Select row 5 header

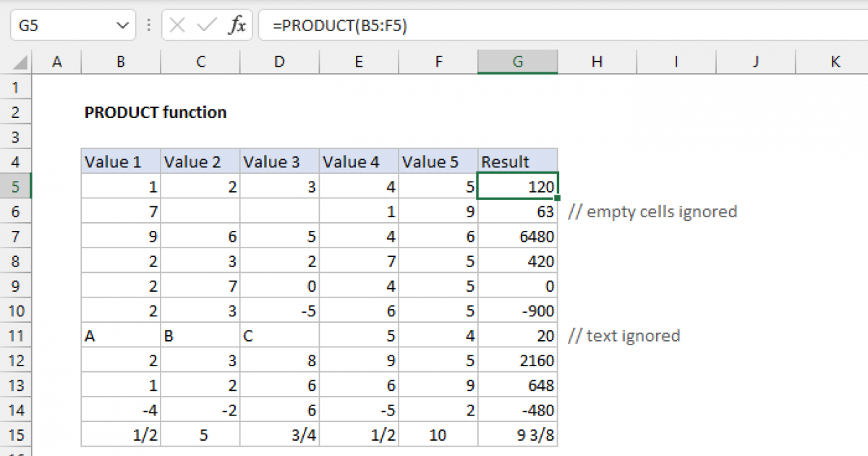(16, 186)
